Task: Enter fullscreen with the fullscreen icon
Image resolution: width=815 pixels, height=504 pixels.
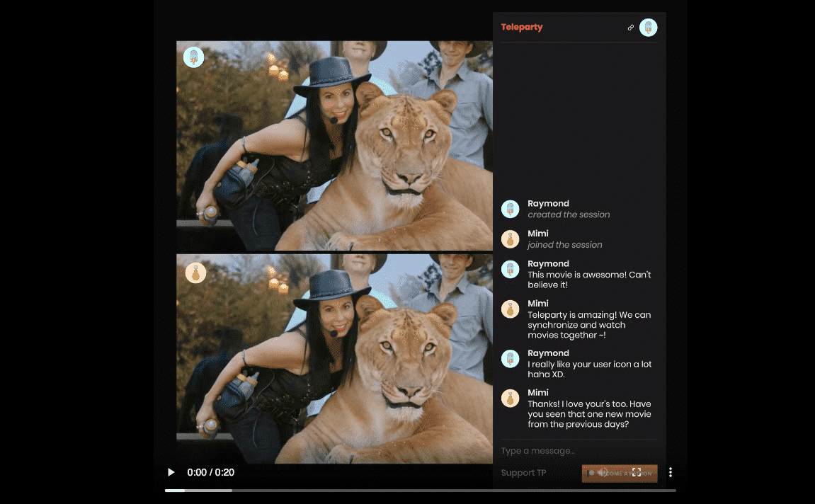Action: 637,472
